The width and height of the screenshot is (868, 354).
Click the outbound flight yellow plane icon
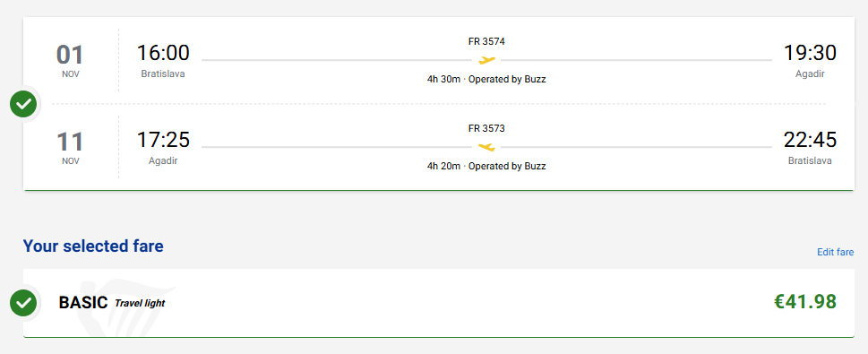pyautogui.click(x=486, y=60)
